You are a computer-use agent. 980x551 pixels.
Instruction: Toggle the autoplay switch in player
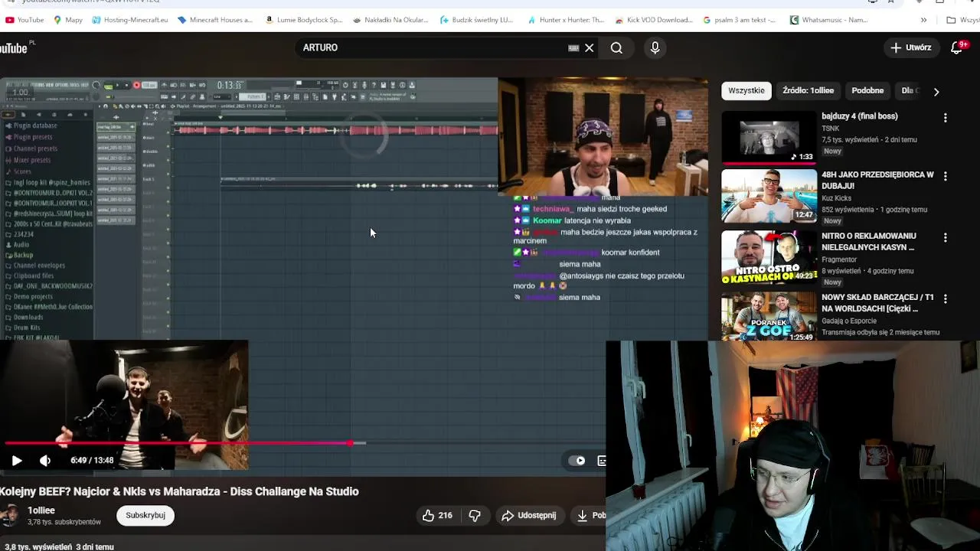pyautogui.click(x=577, y=460)
